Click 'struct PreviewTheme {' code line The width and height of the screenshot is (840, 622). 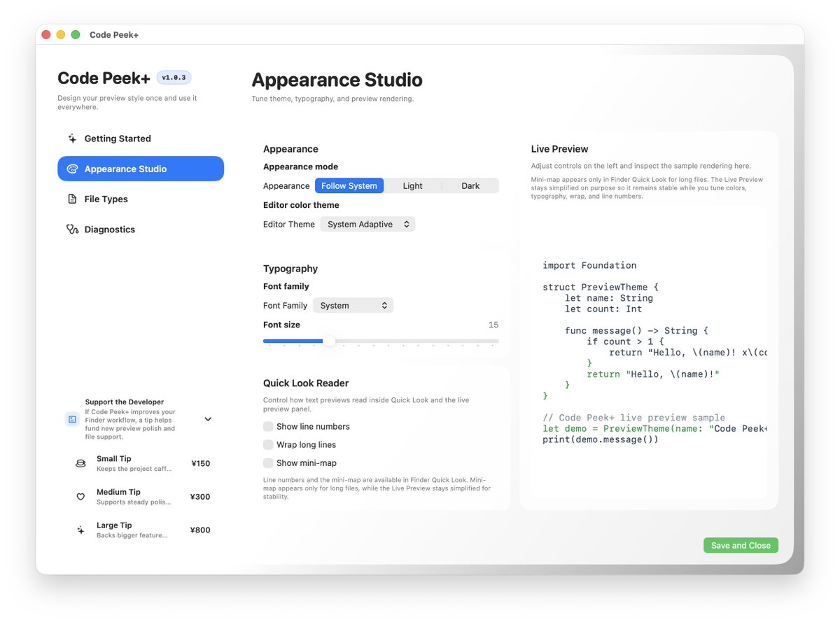click(x=601, y=287)
